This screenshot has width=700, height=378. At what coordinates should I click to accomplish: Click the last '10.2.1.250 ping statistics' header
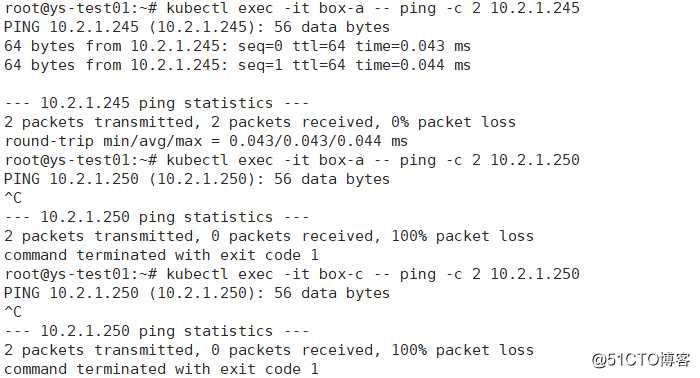point(156,331)
